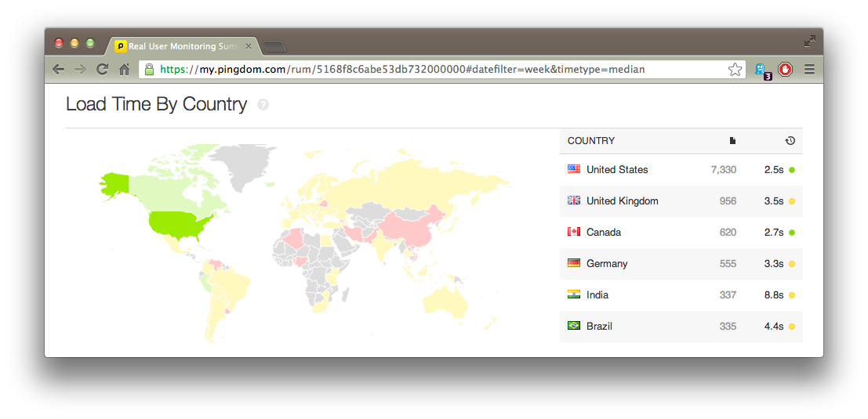Screen dimensions: 868x419
Task: Open the red stop-hand adblock extension
Action: pyautogui.click(x=786, y=69)
